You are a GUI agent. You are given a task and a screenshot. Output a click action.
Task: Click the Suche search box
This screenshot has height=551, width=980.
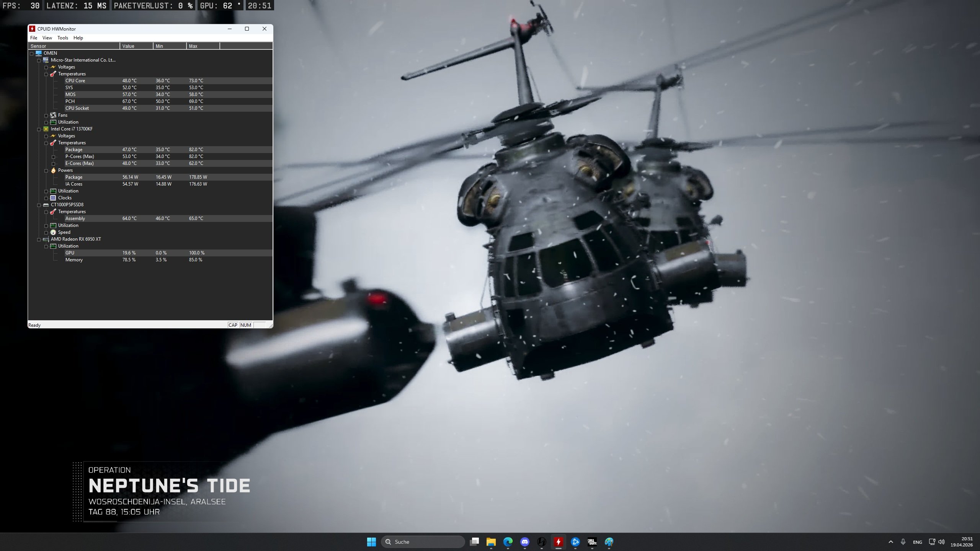pyautogui.click(x=423, y=542)
